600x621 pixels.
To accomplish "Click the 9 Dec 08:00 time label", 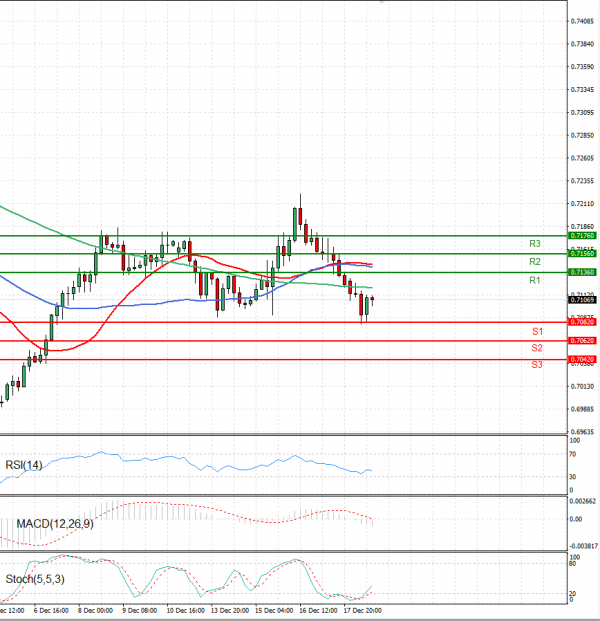I will click(140, 610).
